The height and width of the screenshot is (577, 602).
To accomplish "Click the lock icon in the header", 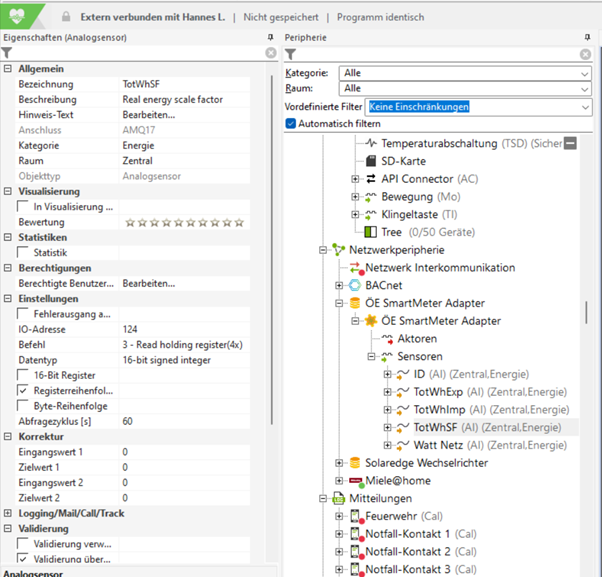I will 66,17.
